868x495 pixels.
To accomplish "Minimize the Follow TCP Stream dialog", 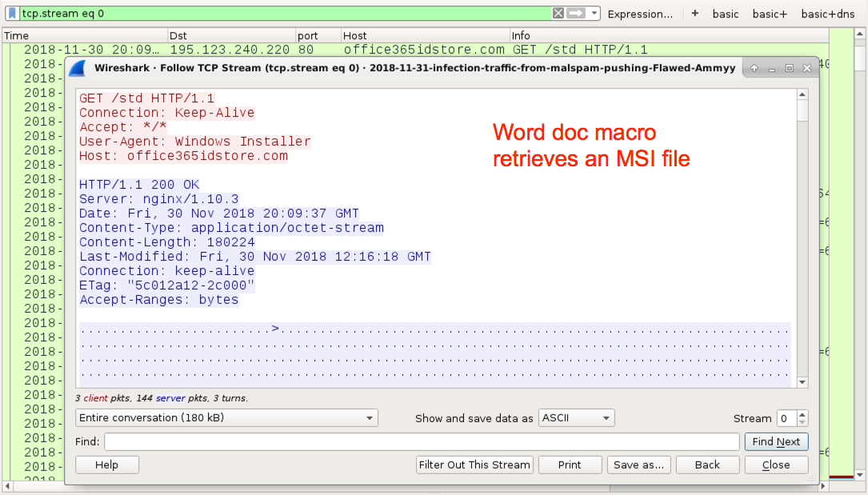I will point(772,68).
